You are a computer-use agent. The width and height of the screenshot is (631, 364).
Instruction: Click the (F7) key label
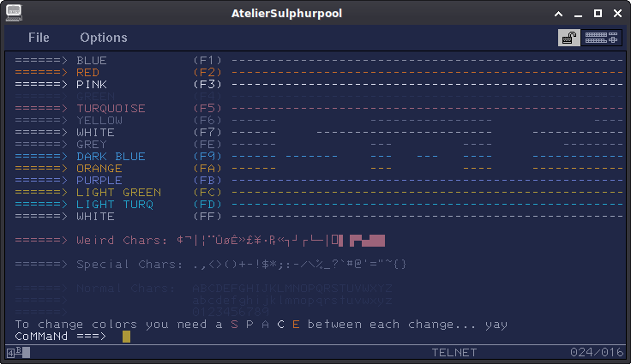207,133
